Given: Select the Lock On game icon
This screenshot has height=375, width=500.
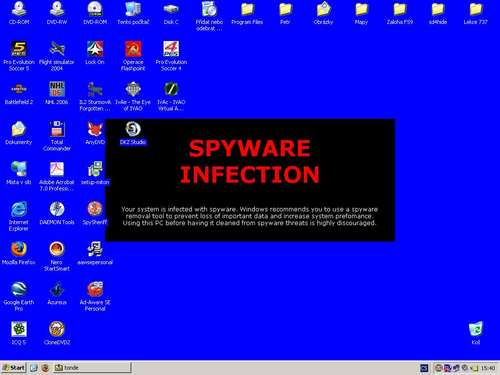Looking at the screenshot, I should [95, 49].
